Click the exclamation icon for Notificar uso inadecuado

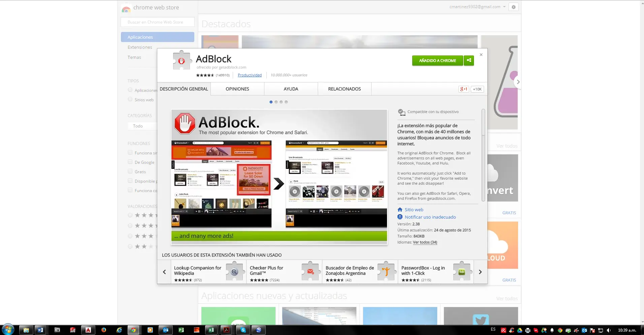pos(400,217)
